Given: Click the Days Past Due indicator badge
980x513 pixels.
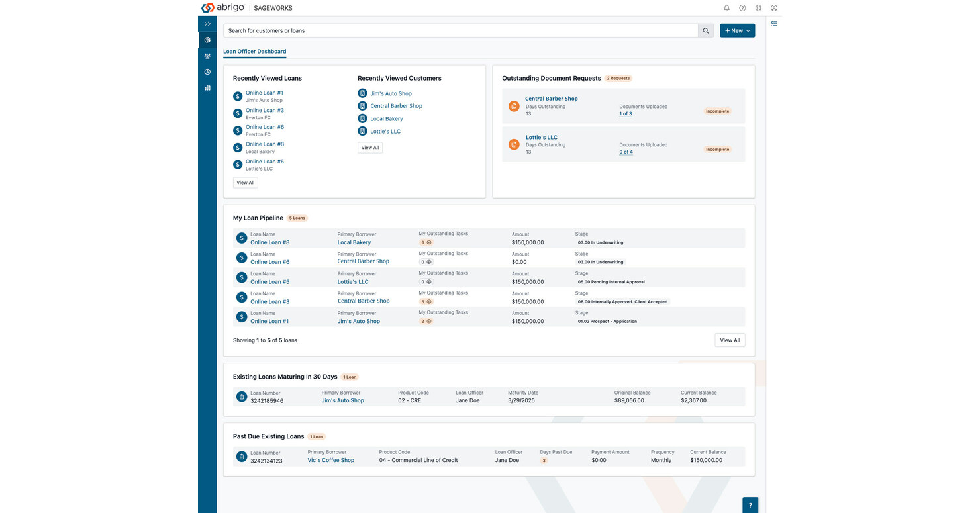Looking at the screenshot, I should coord(544,460).
